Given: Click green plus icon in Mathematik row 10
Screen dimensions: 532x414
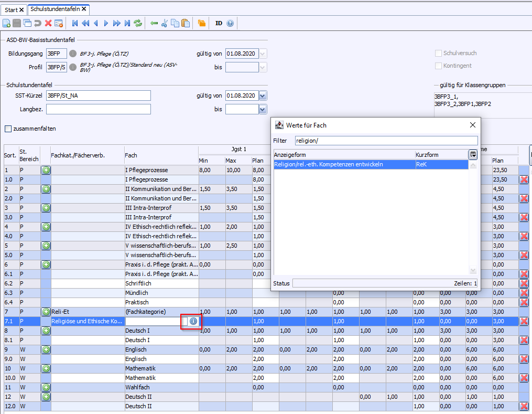Looking at the screenshot, I should coord(46,368).
